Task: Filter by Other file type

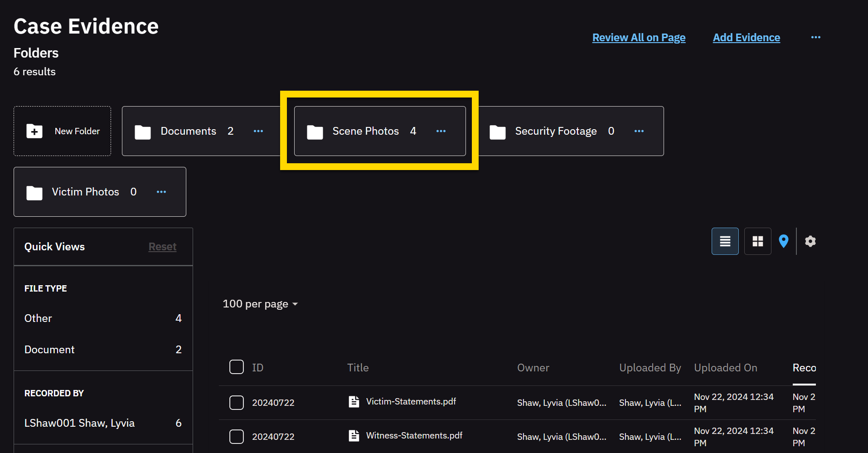Action: pyautogui.click(x=38, y=318)
